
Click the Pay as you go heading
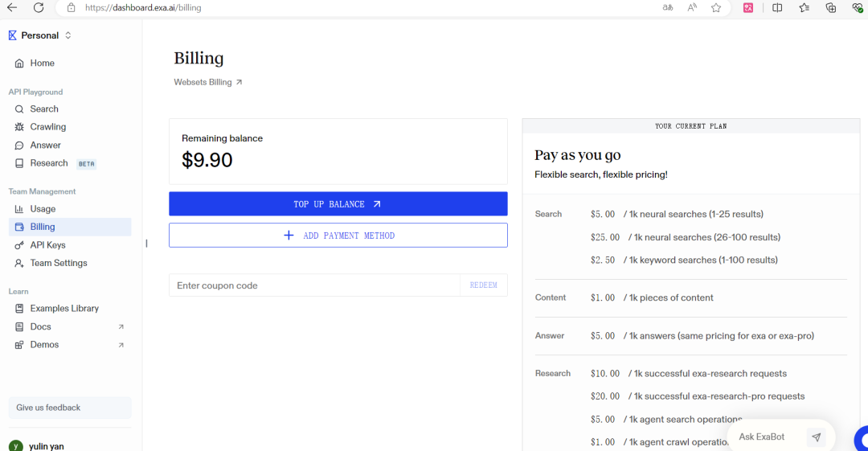577,155
